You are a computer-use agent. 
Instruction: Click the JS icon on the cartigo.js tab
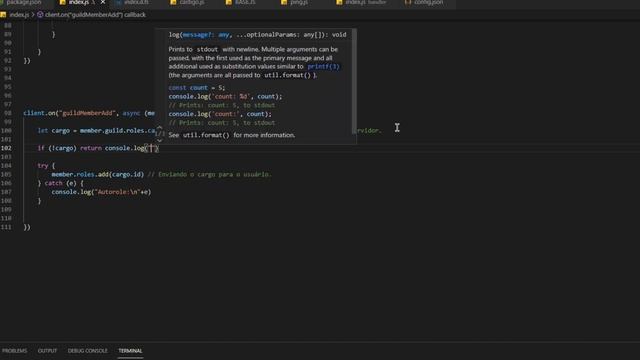[173, 2]
